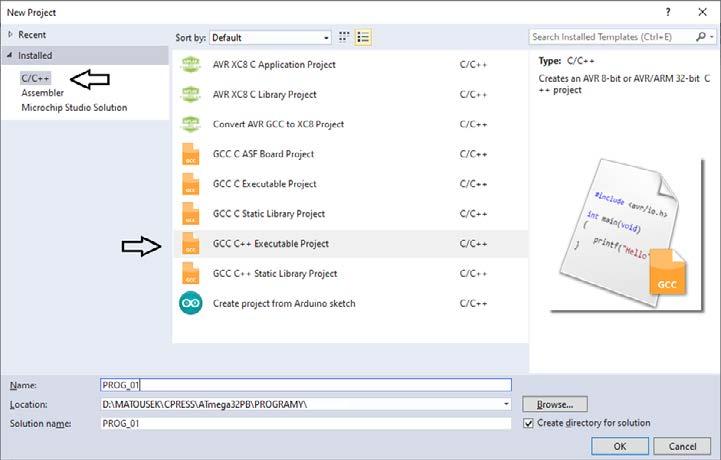Open the help question mark button
This screenshot has width=721, height=460.
tap(668, 12)
